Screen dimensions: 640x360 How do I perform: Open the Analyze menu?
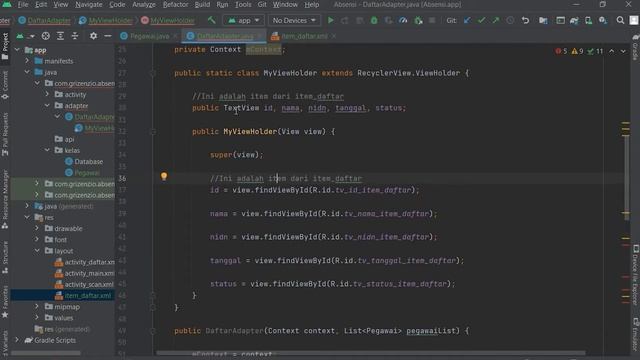point(144,4)
